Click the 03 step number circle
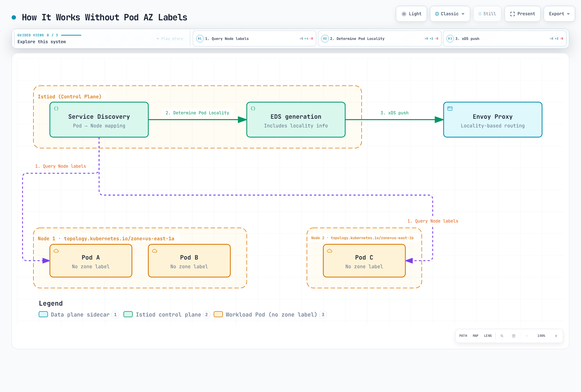Image resolution: width=581 pixels, height=392 pixels. pyautogui.click(x=450, y=38)
